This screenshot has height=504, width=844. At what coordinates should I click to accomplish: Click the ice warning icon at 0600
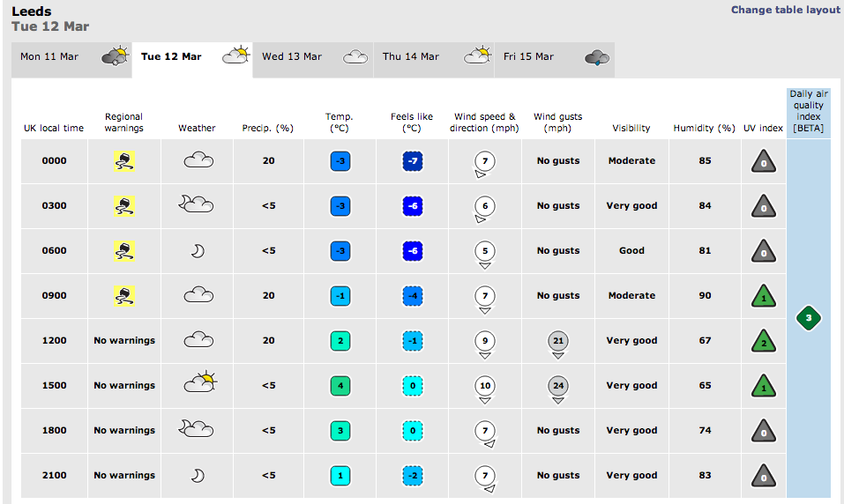click(124, 250)
